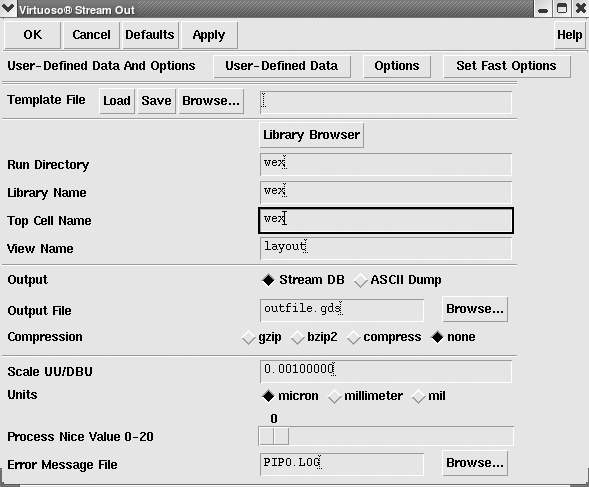Confirm with the OK button
The width and height of the screenshot is (589, 487).
click(32, 35)
